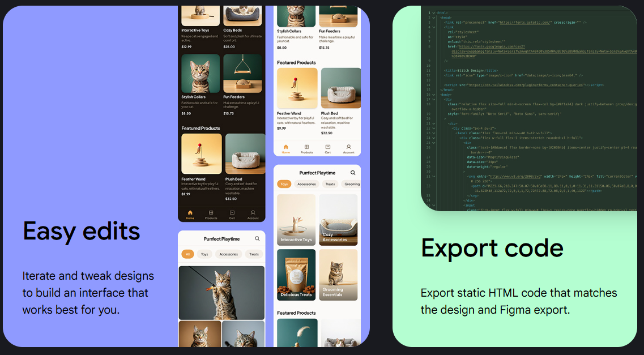Collapse the html tag on code line 1
The width and height of the screenshot is (644, 355).
pos(434,12)
